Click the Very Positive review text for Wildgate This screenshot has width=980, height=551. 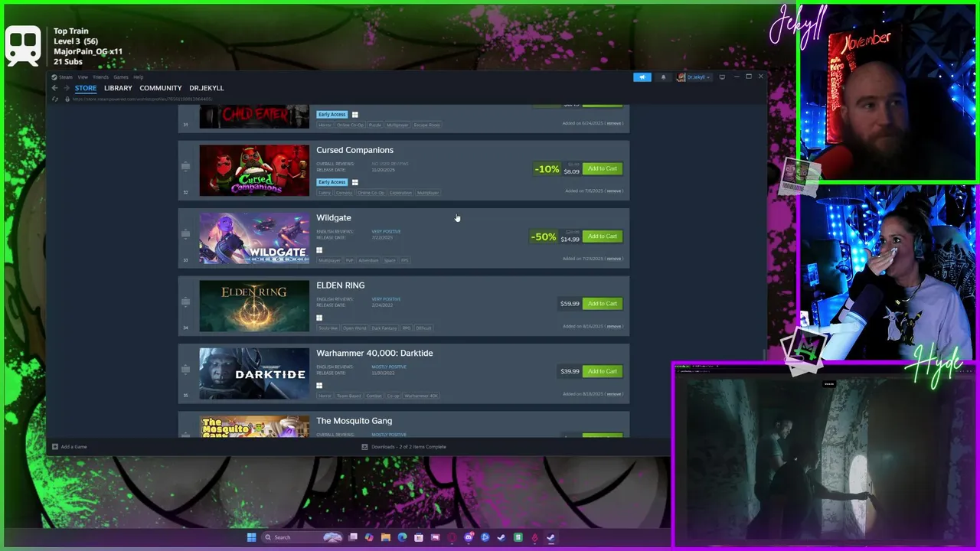(386, 231)
